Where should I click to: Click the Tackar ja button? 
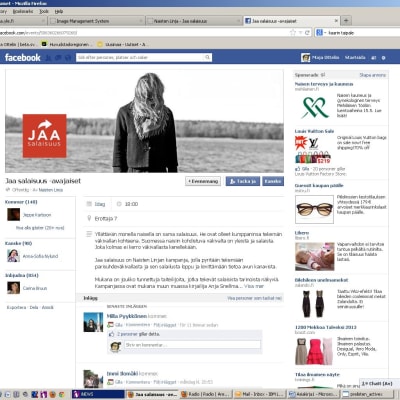click(x=243, y=181)
